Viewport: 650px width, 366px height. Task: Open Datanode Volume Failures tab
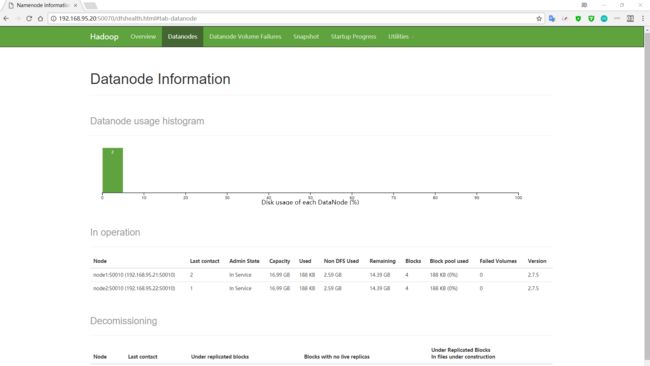(x=245, y=36)
